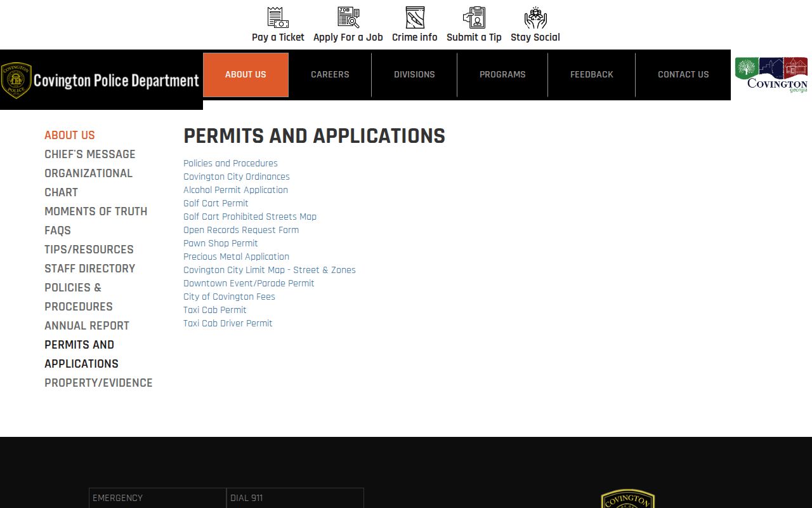
Task: Open the Annual Report sidebar link
Action: (x=87, y=326)
